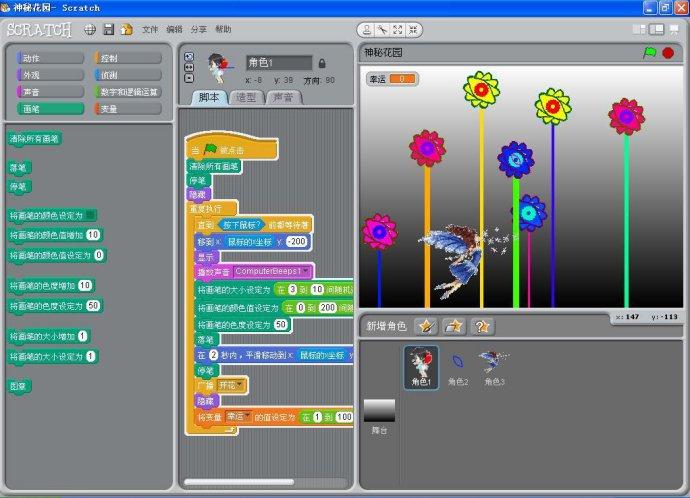The image size is (690, 498).
Task: Click the horizontal scrollbar in scripts area
Action: click(239, 482)
